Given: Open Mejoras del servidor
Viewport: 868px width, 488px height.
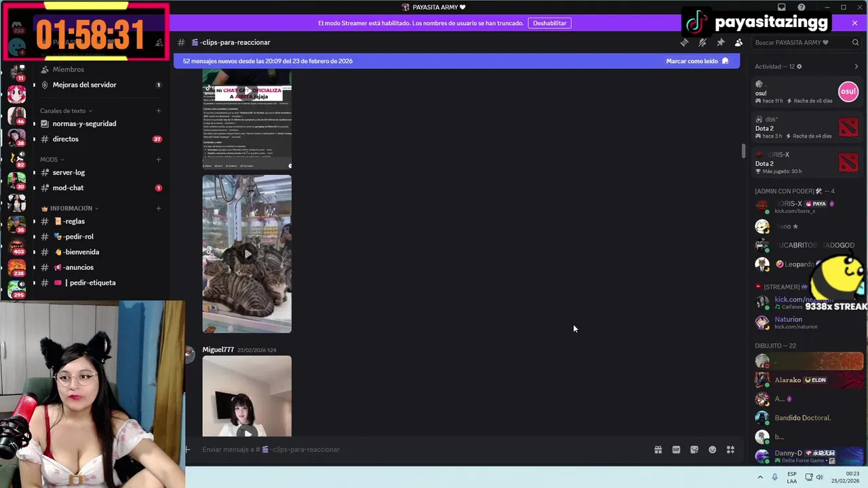Looking at the screenshot, I should pyautogui.click(x=102, y=85).
